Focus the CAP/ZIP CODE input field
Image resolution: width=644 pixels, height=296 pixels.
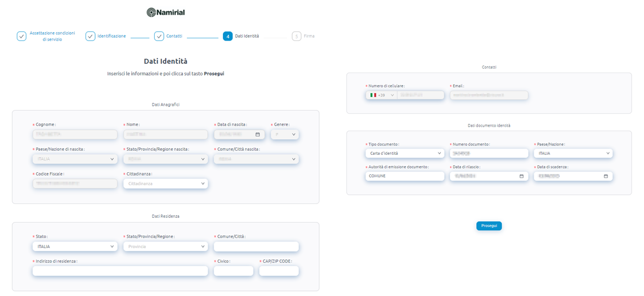(x=279, y=271)
